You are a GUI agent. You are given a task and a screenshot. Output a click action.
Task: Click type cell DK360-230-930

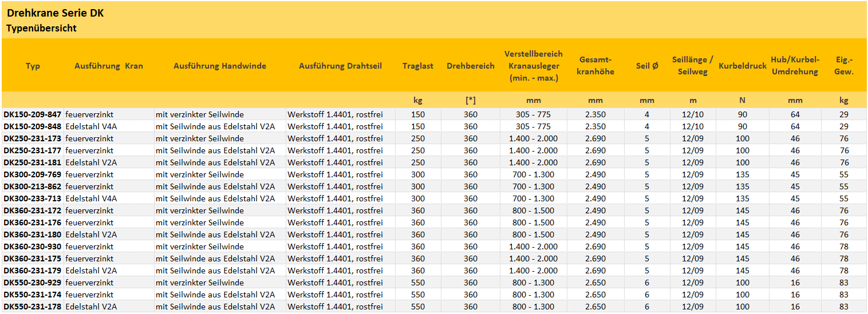coord(33,247)
